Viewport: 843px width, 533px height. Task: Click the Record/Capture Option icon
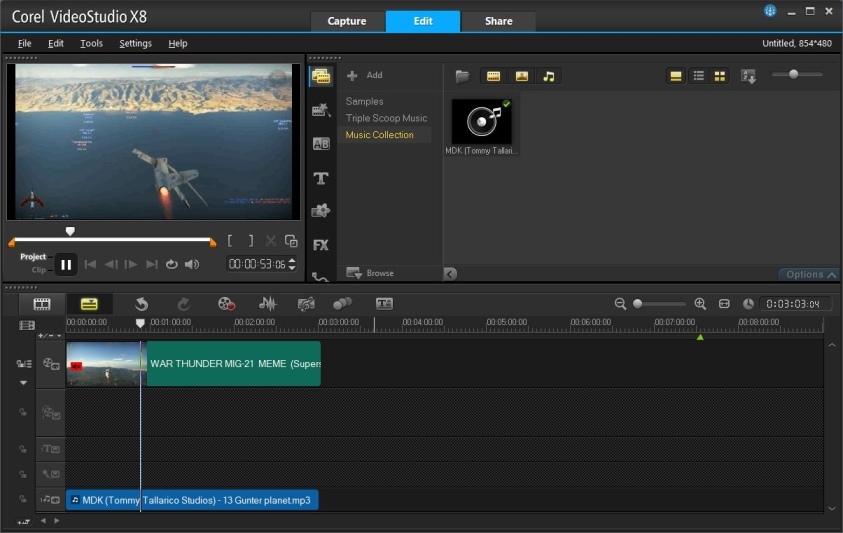[x=226, y=304]
